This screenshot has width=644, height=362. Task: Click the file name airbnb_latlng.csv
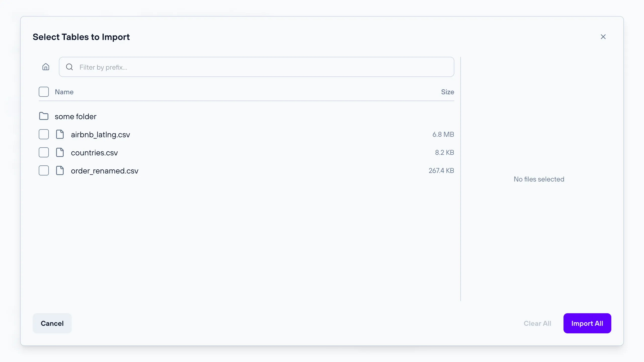tap(100, 134)
